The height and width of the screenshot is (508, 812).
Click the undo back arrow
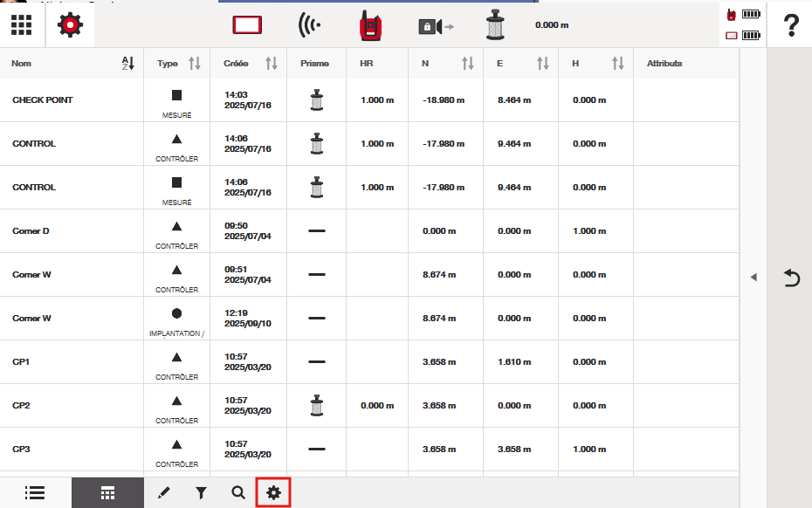[x=791, y=278]
